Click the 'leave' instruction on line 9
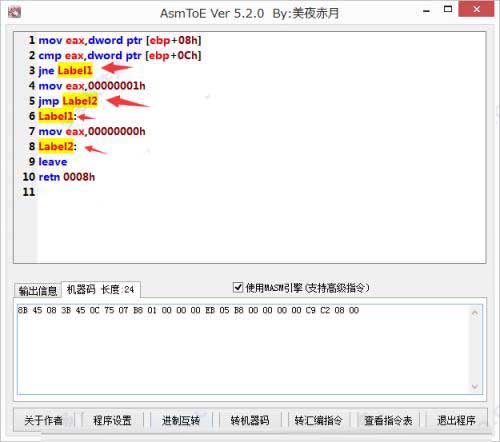This screenshot has height=442, width=500. 53,162
